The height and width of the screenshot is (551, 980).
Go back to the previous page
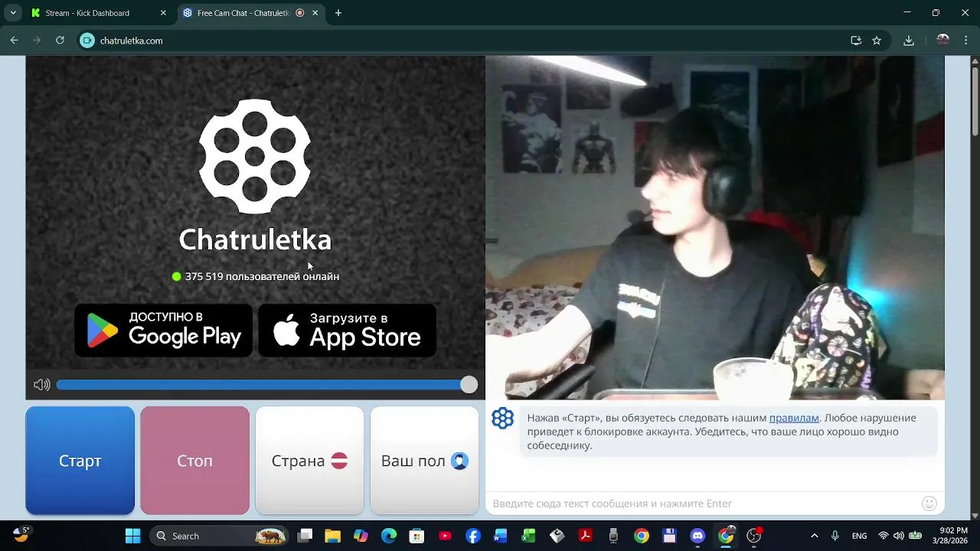click(14, 41)
